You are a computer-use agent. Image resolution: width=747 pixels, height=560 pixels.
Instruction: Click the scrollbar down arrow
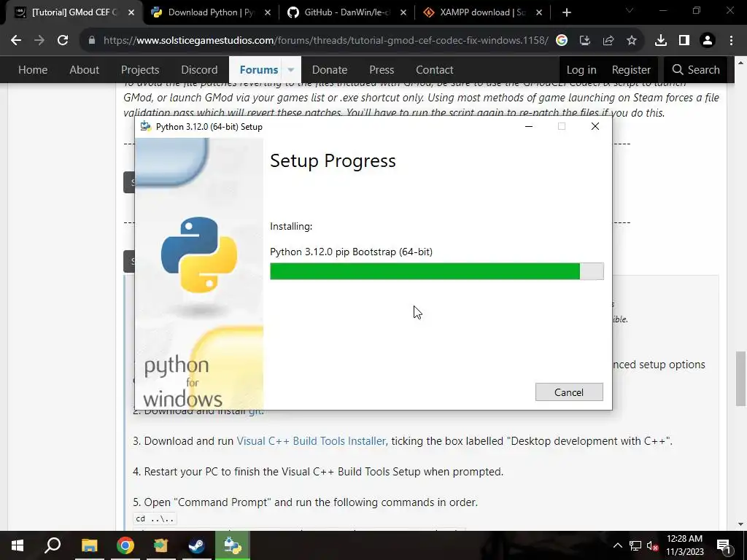pyautogui.click(x=740, y=524)
